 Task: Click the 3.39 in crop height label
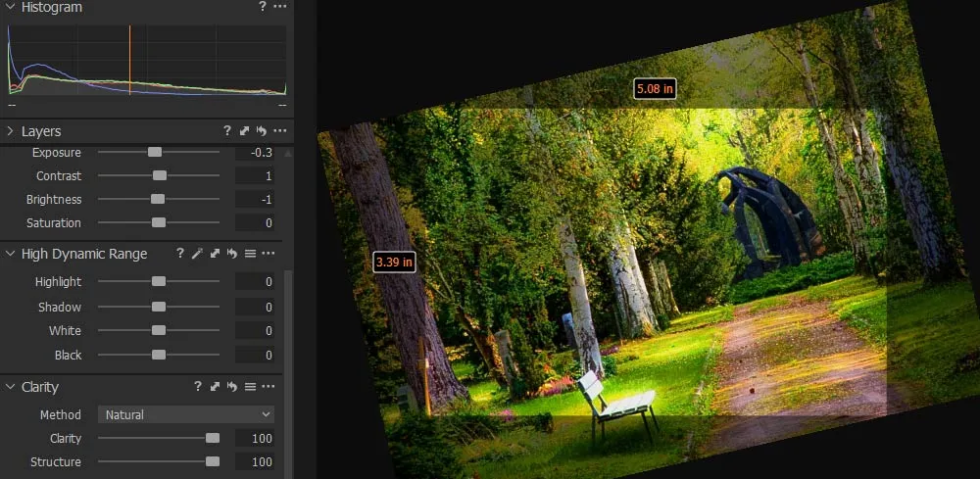(394, 263)
